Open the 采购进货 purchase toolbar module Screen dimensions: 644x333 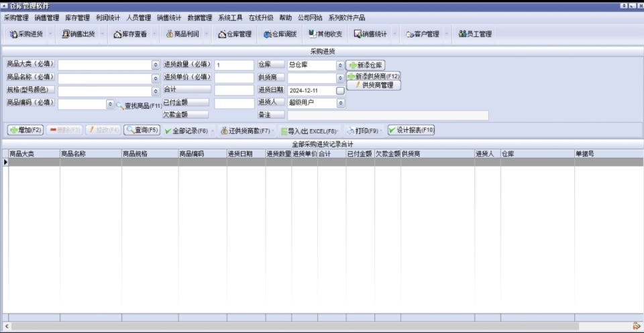(x=27, y=34)
